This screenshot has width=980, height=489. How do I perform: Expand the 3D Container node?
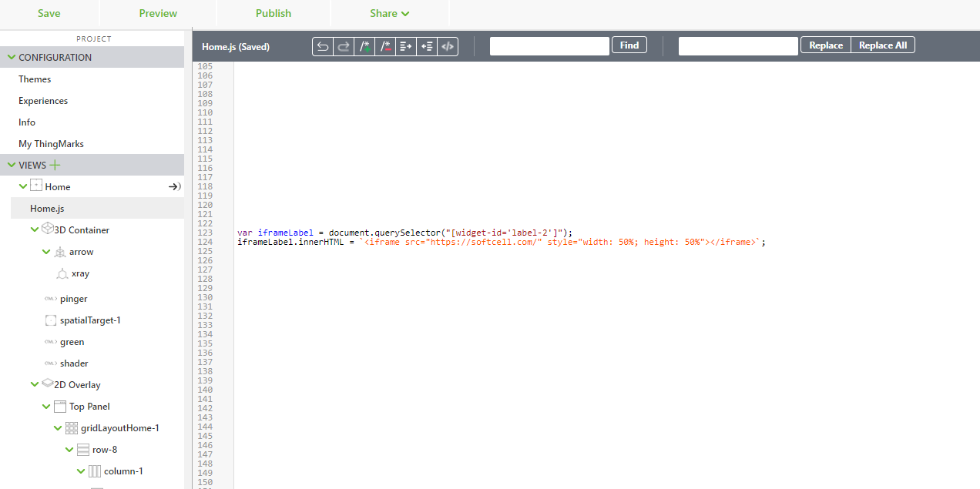[x=35, y=229]
